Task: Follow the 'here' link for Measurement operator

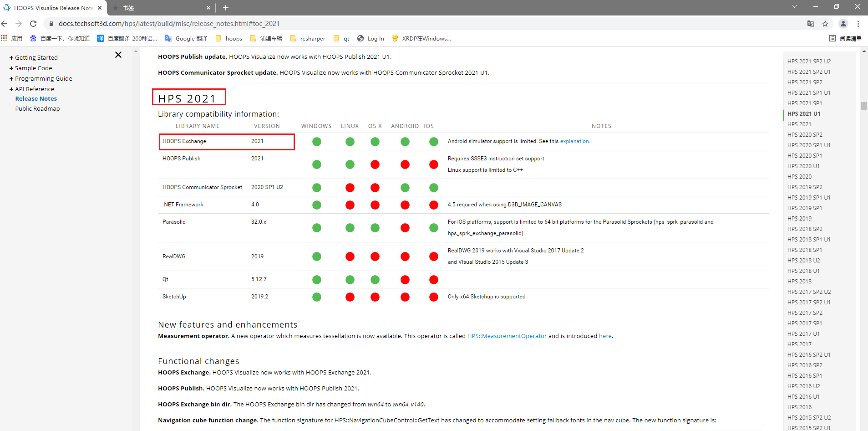Action: (x=605, y=336)
